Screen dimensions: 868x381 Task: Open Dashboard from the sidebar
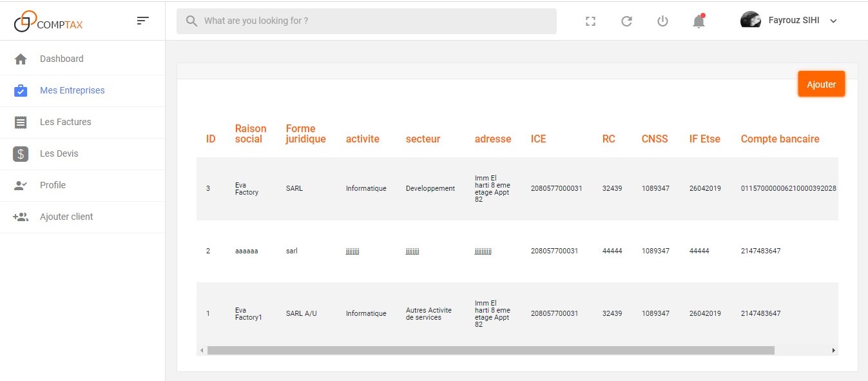coord(62,59)
